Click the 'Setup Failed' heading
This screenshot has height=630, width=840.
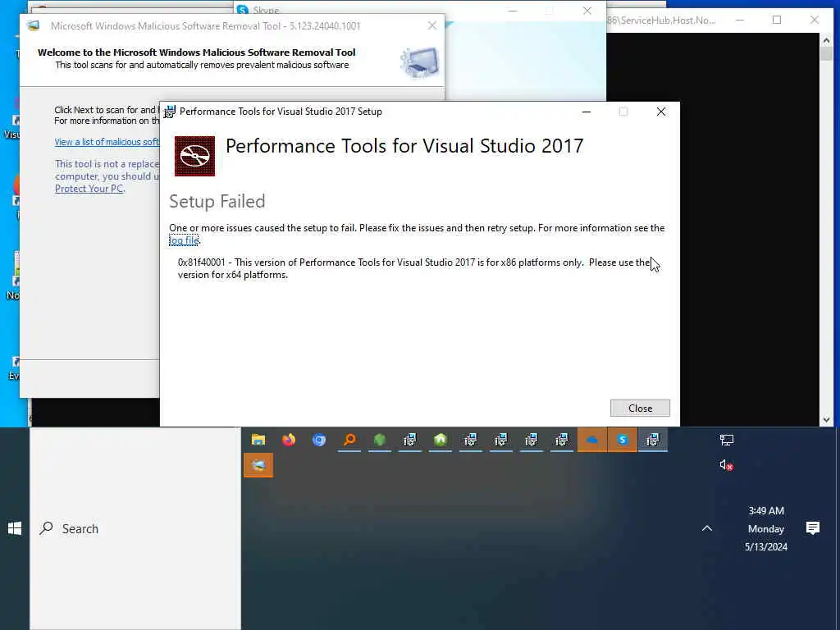217,202
